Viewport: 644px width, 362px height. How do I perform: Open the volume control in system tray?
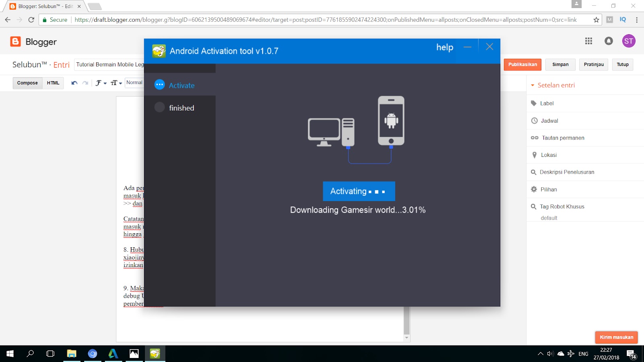tap(550, 354)
